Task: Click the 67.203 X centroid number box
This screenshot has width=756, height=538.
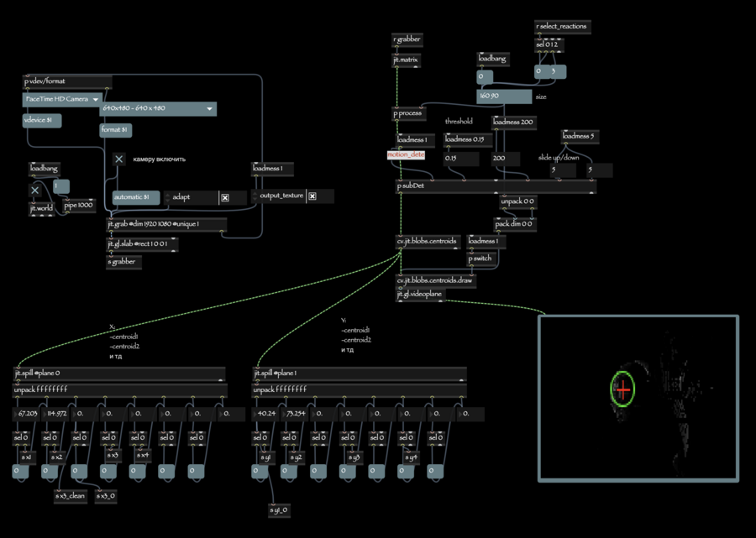Action: pyautogui.click(x=26, y=414)
